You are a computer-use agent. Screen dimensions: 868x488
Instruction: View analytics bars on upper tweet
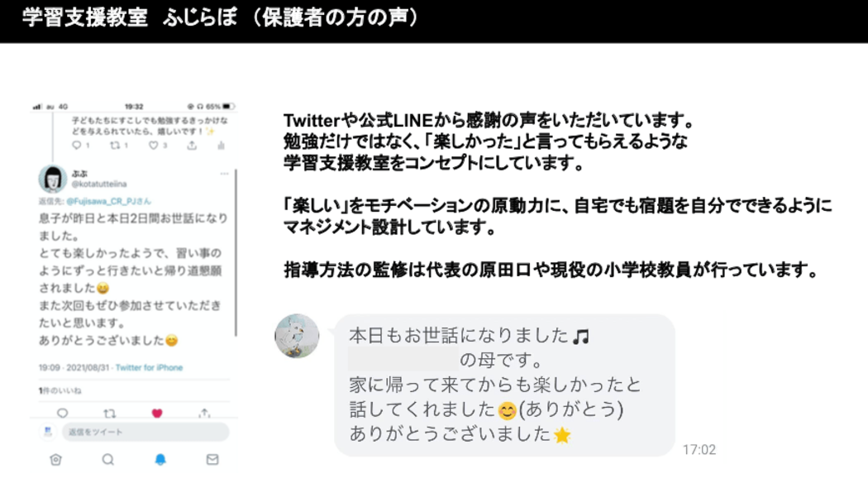[x=221, y=145]
